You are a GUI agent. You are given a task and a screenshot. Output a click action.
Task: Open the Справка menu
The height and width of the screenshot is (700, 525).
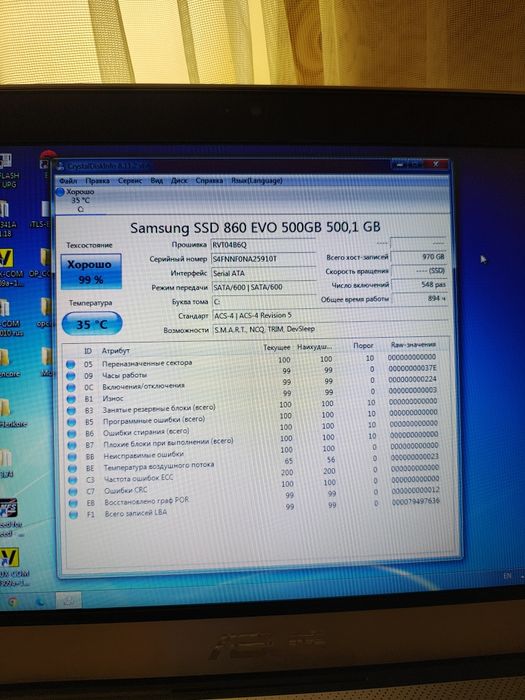[209, 181]
